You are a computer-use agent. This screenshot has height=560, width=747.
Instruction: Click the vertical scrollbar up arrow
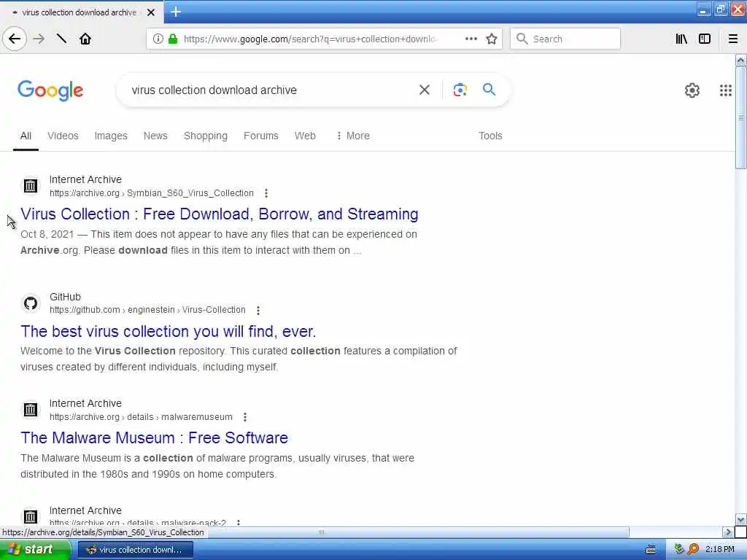click(x=741, y=61)
